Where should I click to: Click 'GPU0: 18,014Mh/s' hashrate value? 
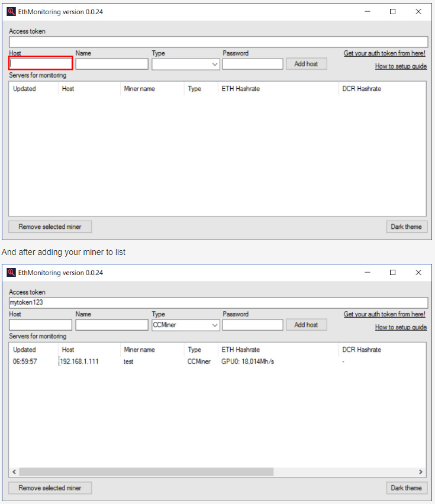pyautogui.click(x=247, y=361)
